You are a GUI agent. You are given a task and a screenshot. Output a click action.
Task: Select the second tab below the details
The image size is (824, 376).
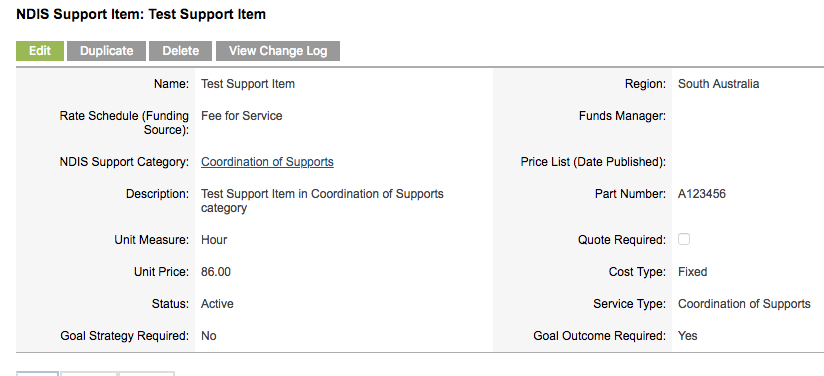click(x=88, y=373)
